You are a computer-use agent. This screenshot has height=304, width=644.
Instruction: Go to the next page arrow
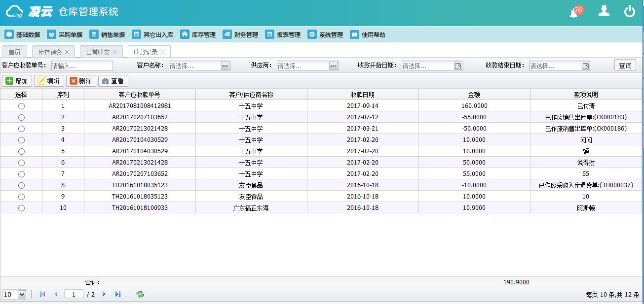[x=104, y=294]
